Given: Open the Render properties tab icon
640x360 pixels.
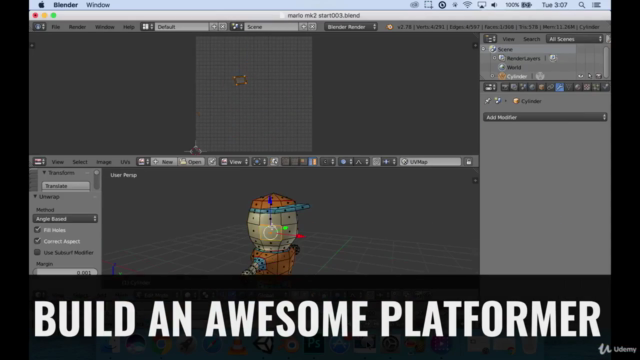Looking at the screenshot, I should [505, 87].
